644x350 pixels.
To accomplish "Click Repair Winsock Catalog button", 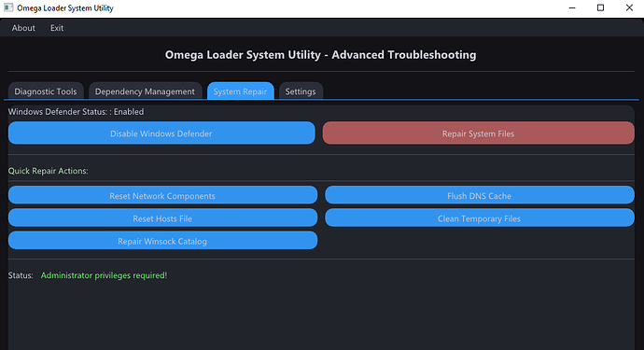I will [162, 240].
